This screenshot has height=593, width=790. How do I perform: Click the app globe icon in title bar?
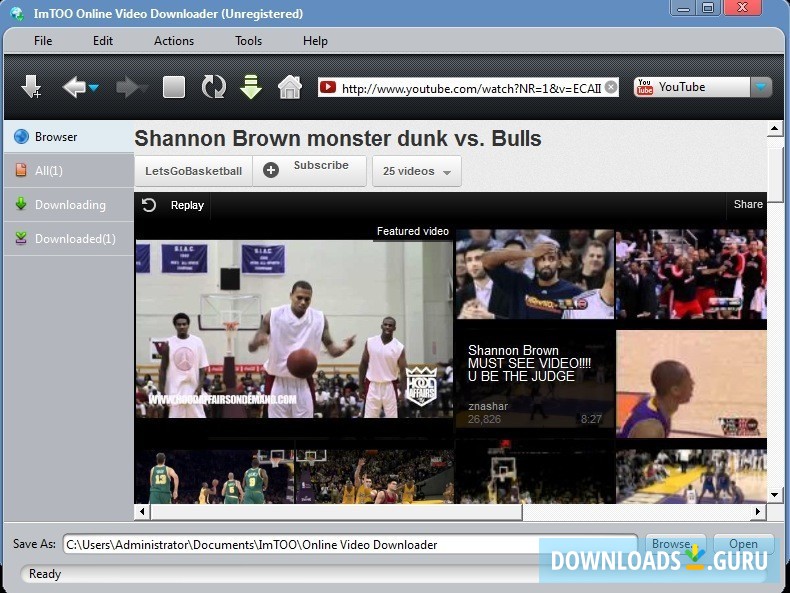point(16,13)
